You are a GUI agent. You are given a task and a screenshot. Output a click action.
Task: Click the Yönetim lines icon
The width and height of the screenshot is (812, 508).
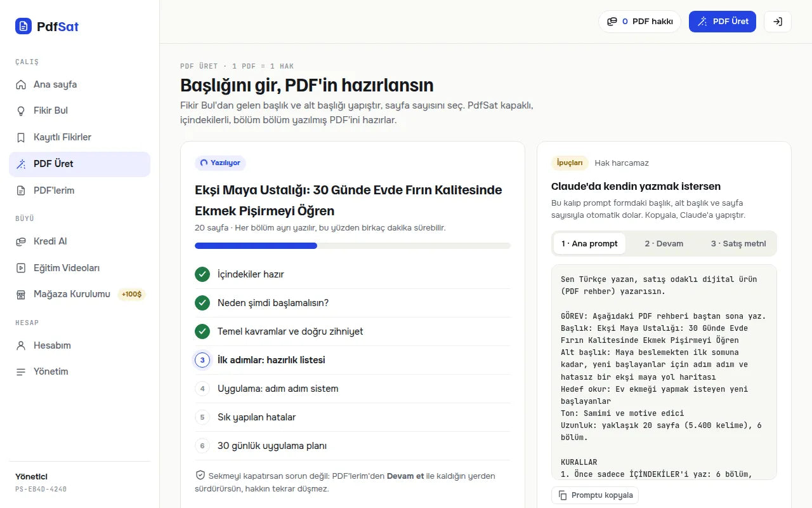click(21, 371)
